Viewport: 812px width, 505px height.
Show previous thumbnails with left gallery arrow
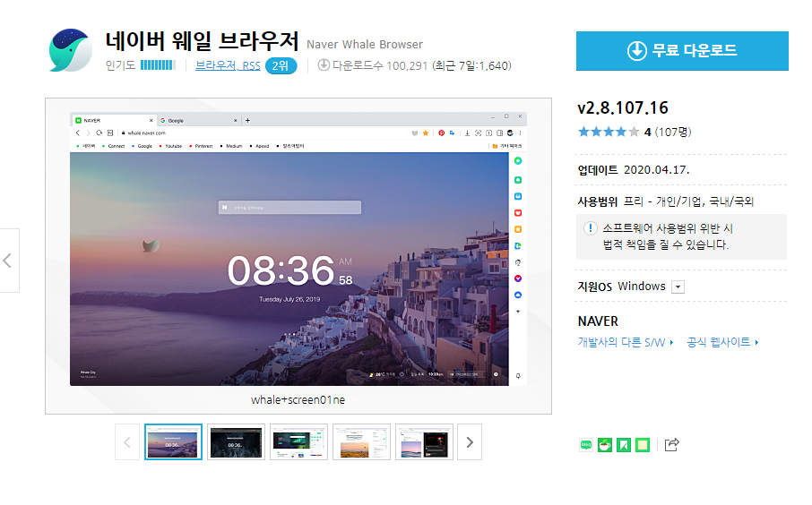coord(127,442)
